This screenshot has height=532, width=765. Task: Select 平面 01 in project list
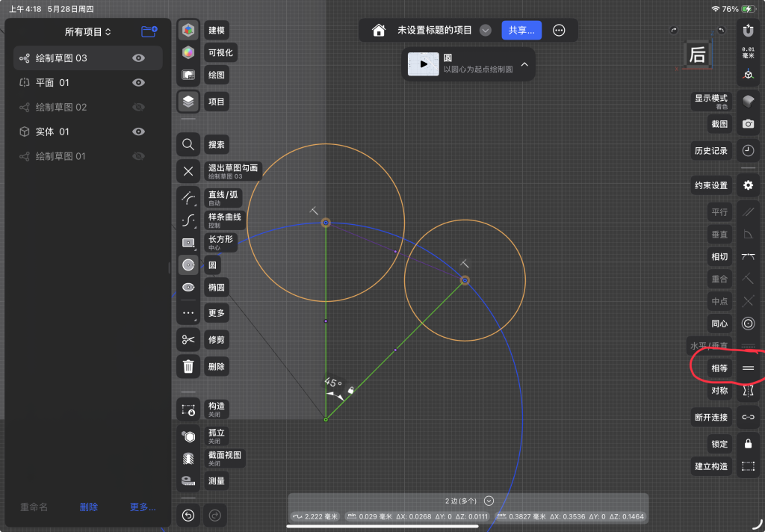[x=88, y=82]
